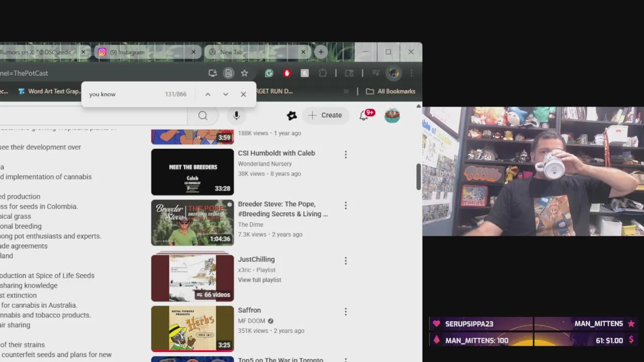
Task: Click the address bar URL text
Action: click(x=24, y=73)
